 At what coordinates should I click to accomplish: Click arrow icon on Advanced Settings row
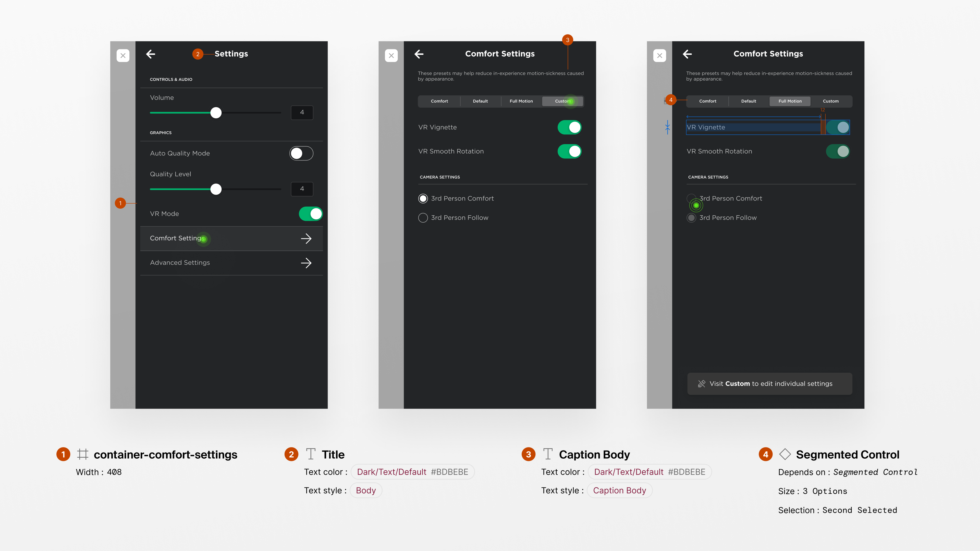pos(306,263)
